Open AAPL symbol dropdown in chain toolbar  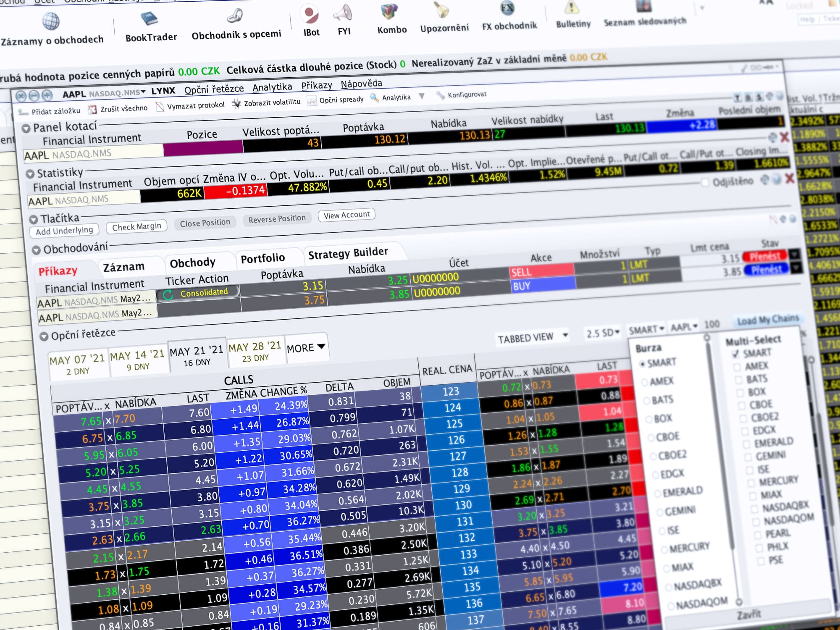684,326
